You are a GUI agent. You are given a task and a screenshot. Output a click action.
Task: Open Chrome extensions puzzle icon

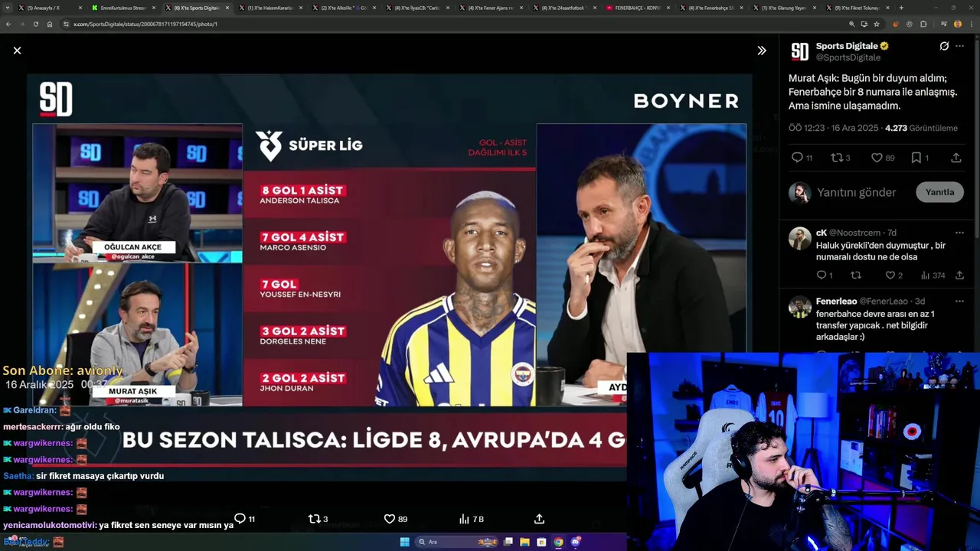pyautogui.click(x=923, y=24)
